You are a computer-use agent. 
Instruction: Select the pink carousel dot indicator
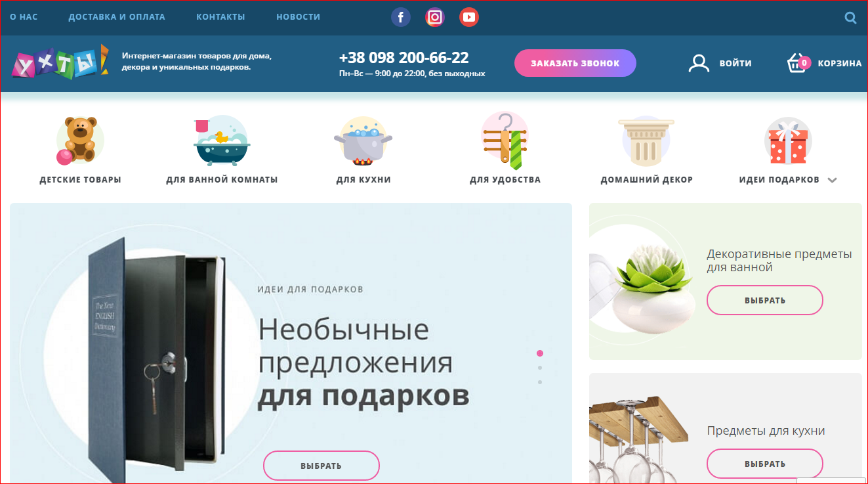point(540,353)
